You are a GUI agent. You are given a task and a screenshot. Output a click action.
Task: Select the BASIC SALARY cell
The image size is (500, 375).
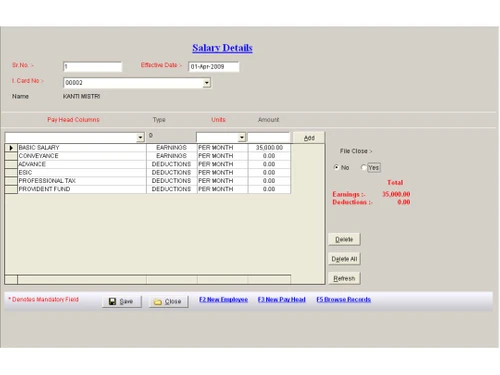[82, 148]
